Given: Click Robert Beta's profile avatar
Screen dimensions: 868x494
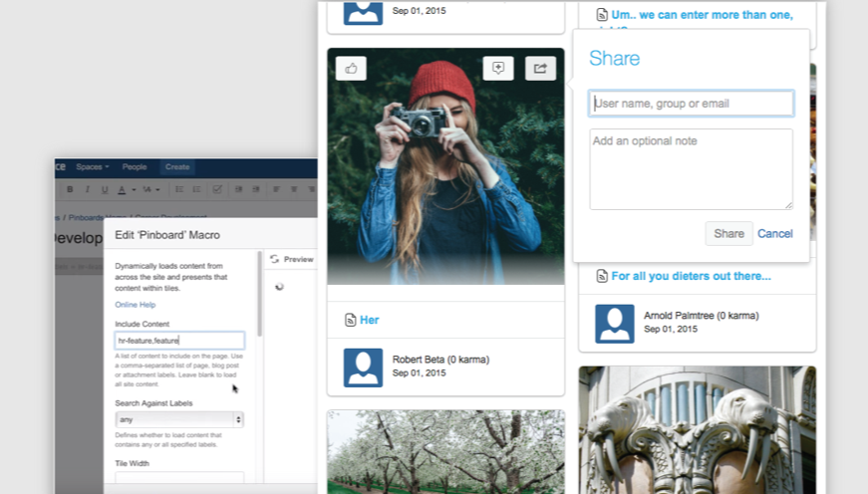Looking at the screenshot, I should tap(363, 368).
